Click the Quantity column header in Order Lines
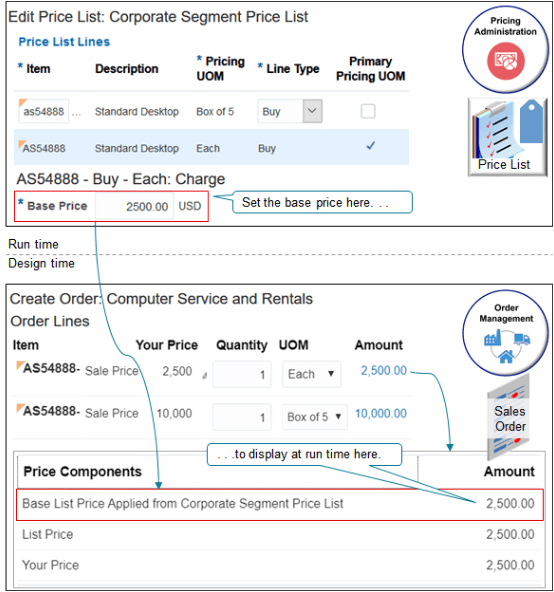Screen dimensions: 554x592 tap(242, 345)
